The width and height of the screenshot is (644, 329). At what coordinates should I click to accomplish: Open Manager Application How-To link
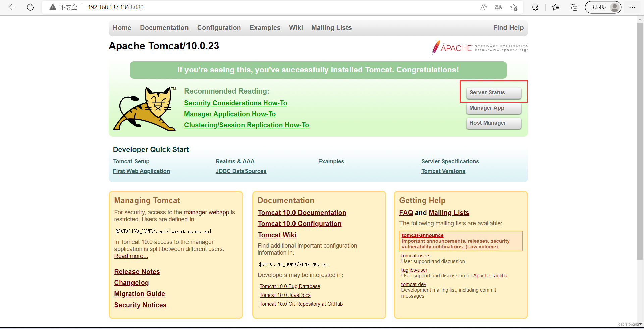tap(230, 114)
